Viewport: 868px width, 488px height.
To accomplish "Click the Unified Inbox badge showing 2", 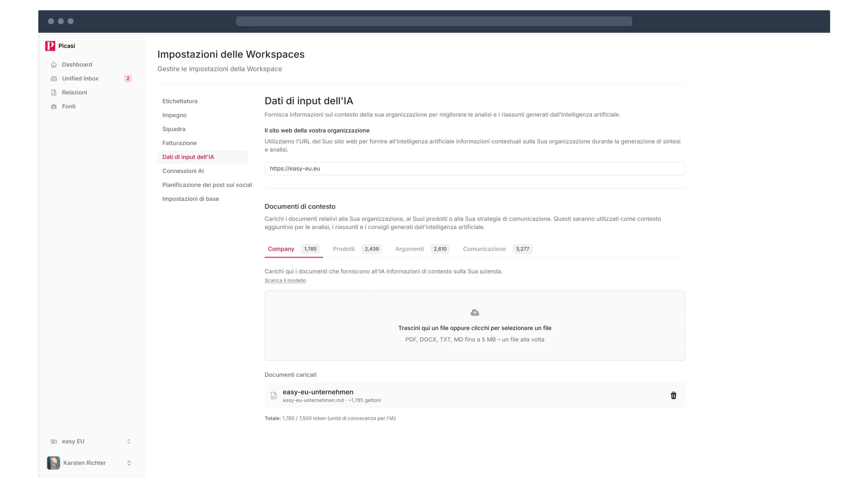I will click(128, 79).
